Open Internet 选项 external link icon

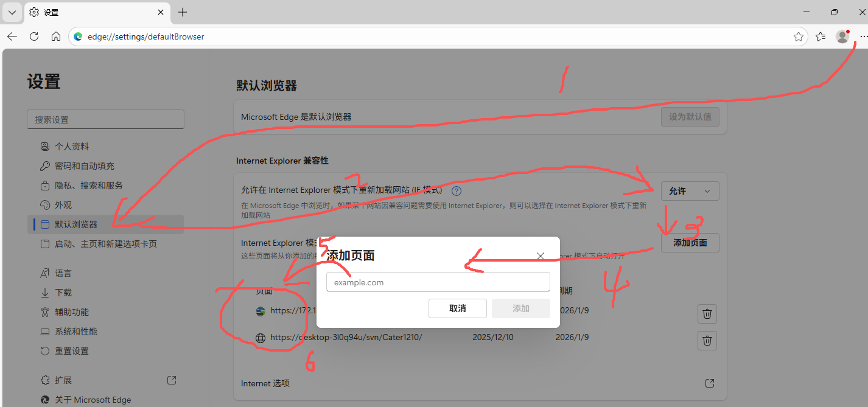[710, 383]
